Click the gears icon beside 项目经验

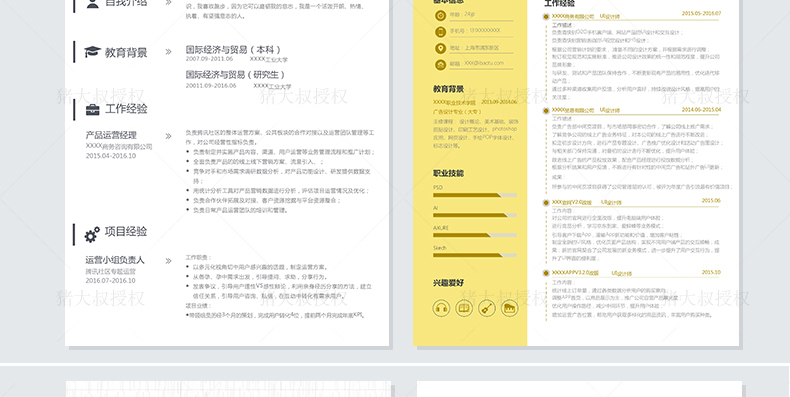click(92, 234)
